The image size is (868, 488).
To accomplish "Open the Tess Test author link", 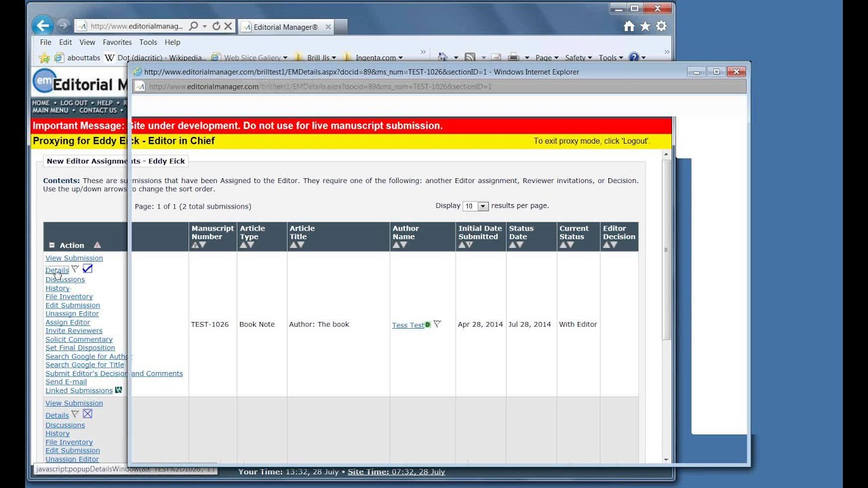I will [x=408, y=325].
